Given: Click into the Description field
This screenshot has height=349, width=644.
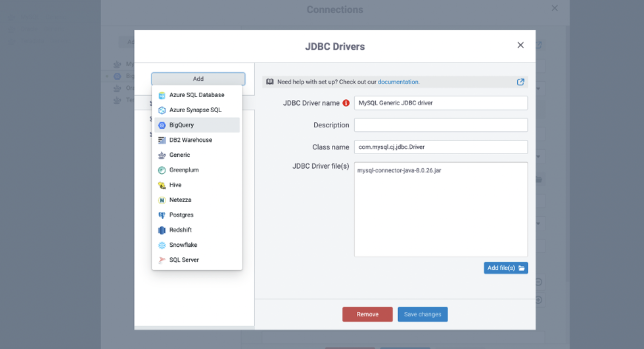Looking at the screenshot, I should (x=441, y=125).
